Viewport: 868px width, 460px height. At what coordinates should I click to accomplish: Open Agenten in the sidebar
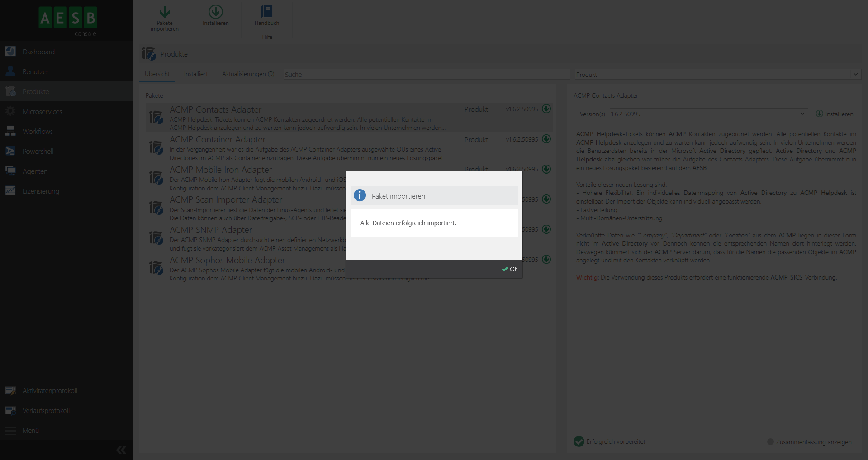point(35,171)
